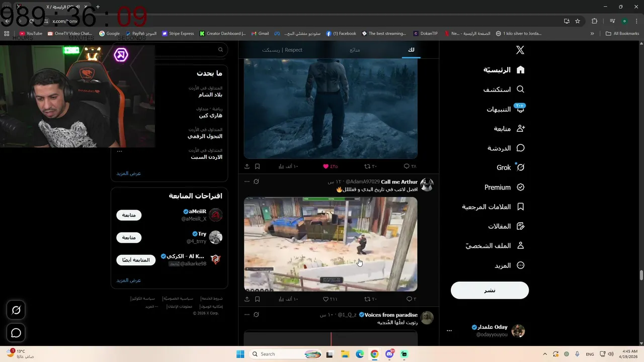
Task: Open Call me Arthur profile avatar
Action: pos(427,185)
